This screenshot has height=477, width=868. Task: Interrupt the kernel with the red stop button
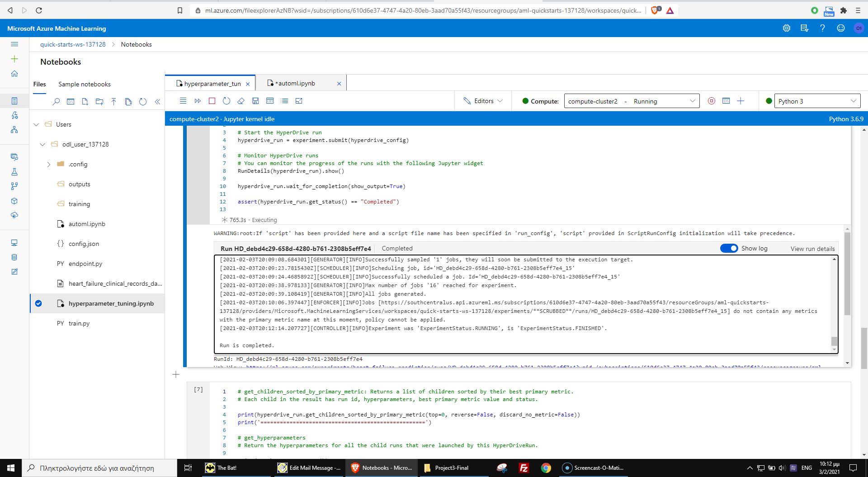(212, 101)
